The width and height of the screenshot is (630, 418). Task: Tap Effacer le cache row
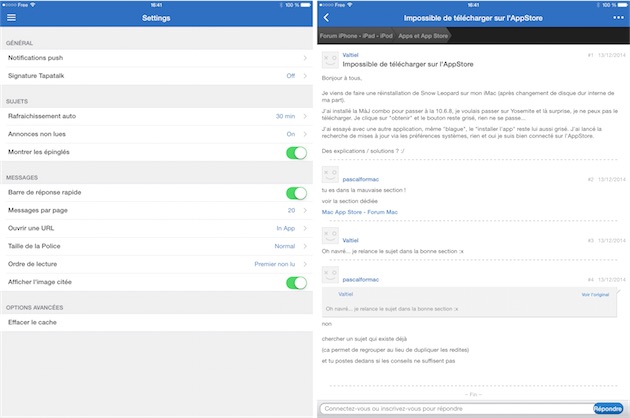tap(156, 322)
